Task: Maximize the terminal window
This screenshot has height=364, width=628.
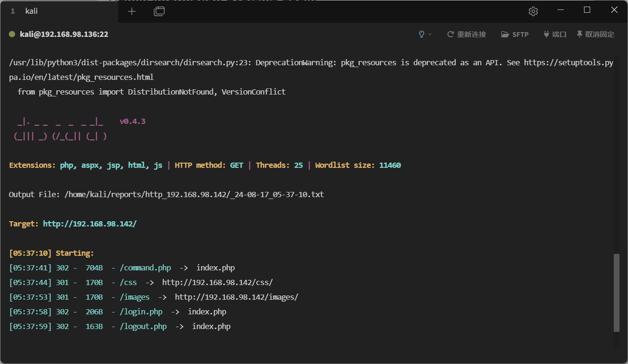Action: click(x=587, y=10)
